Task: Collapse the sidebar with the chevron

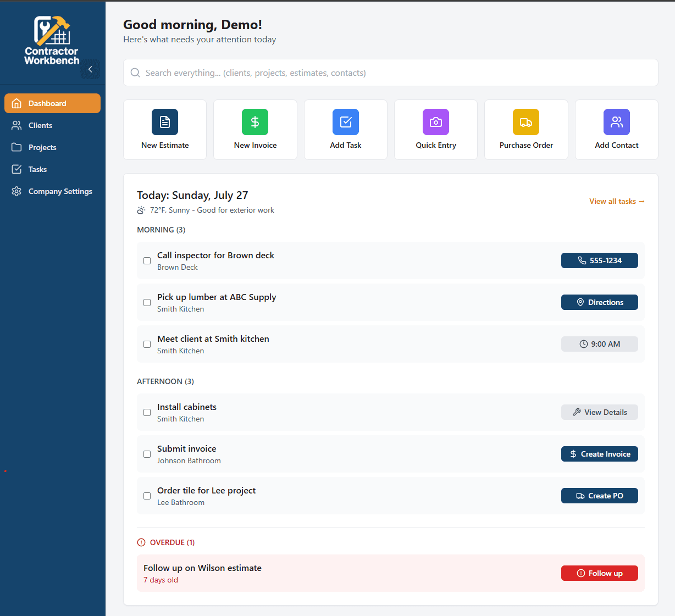Action: click(x=90, y=69)
